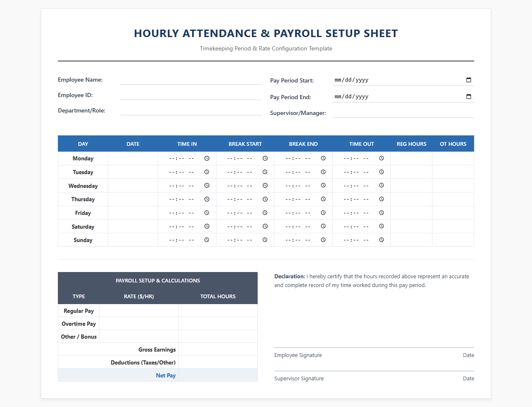Open clock picker for Saturday Break End
Viewport: 532px width, 407px height.
(323, 226)
